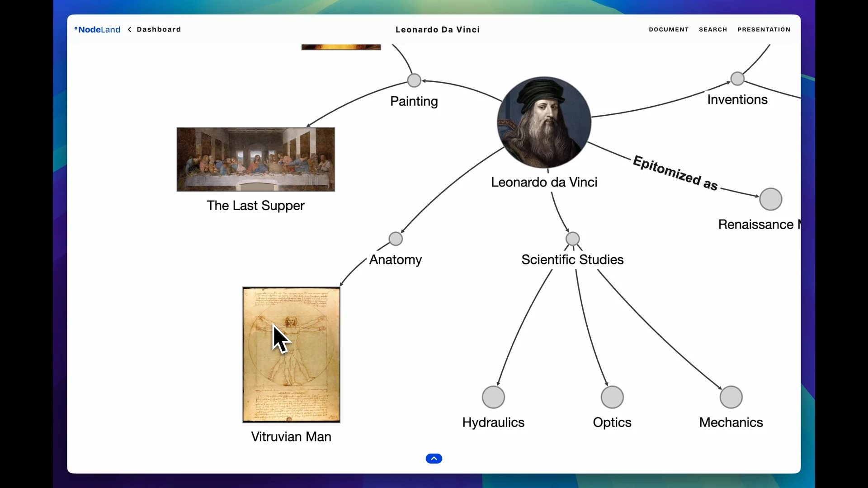Switch to PRESENTATION mode
Image resolution: width=868 pixels, height=488 pixels.
click(x=764, y=29)
